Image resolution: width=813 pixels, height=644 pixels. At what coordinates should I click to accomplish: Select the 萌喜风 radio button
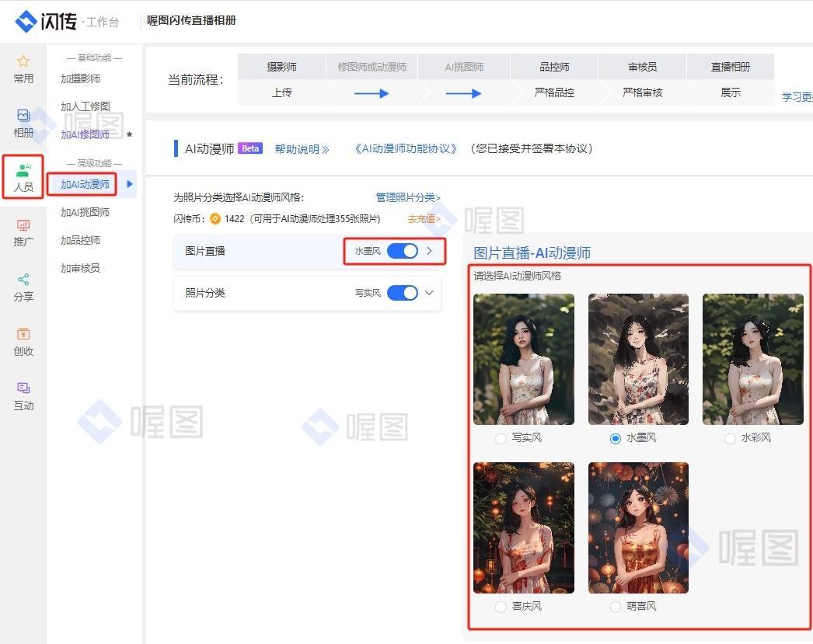pyautogui.click(x=616, y=607)
